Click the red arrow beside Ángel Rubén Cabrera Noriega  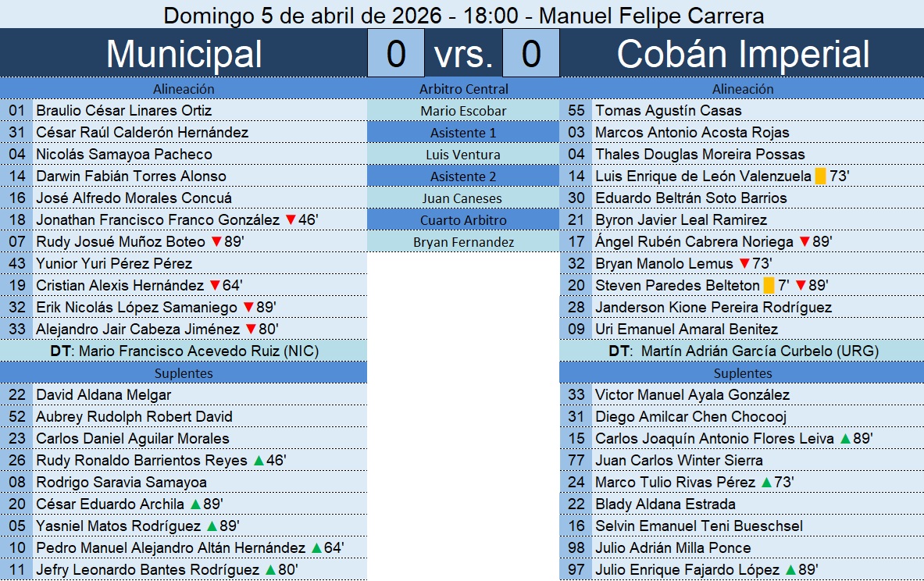click(x=804, y=242)
